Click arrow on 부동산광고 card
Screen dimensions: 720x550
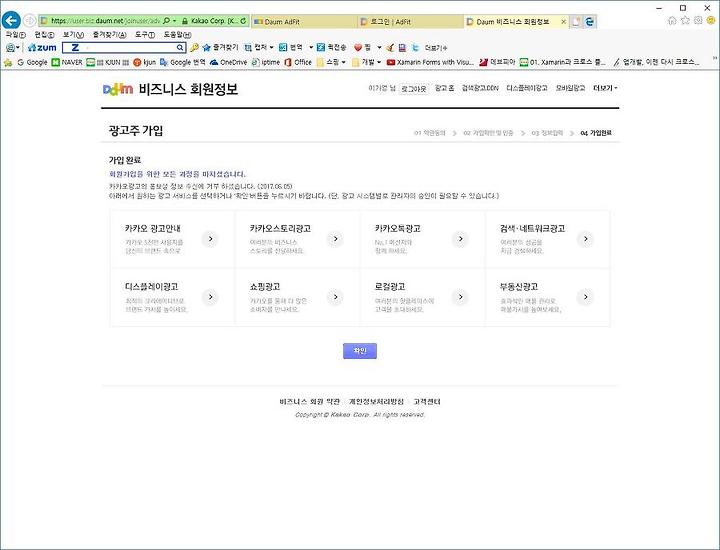(x=585, y=297)
